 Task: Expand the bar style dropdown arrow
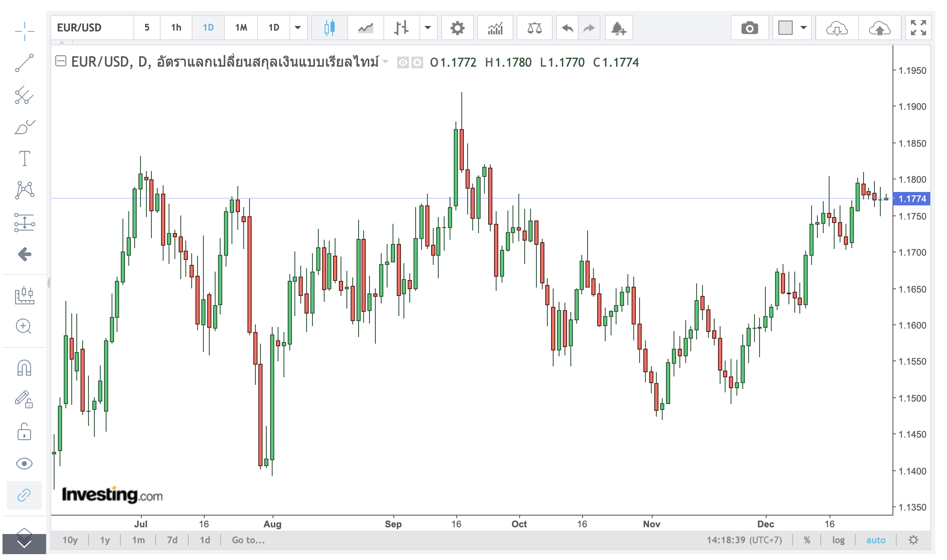point(428,28)
